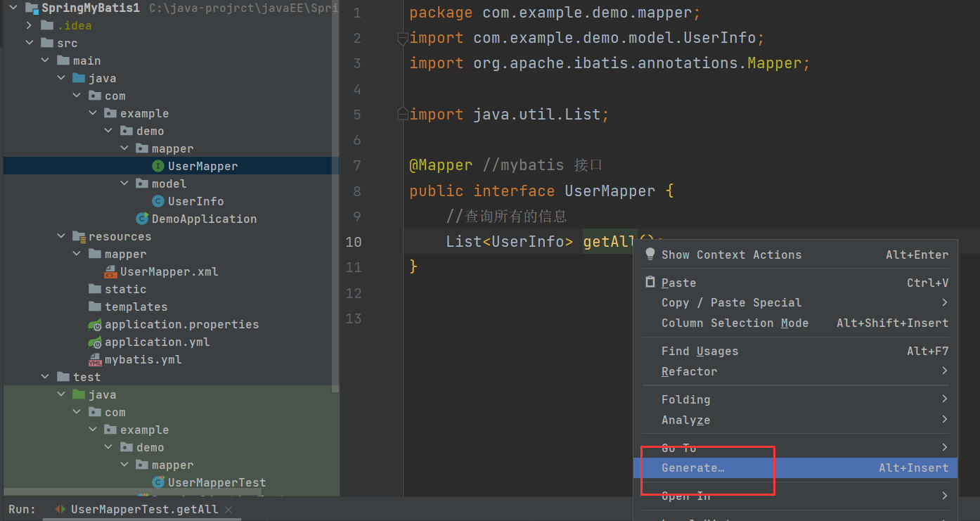Click the SpringMyBatis1 project module icon
980x521 pixels.
(x=32, y=8)
